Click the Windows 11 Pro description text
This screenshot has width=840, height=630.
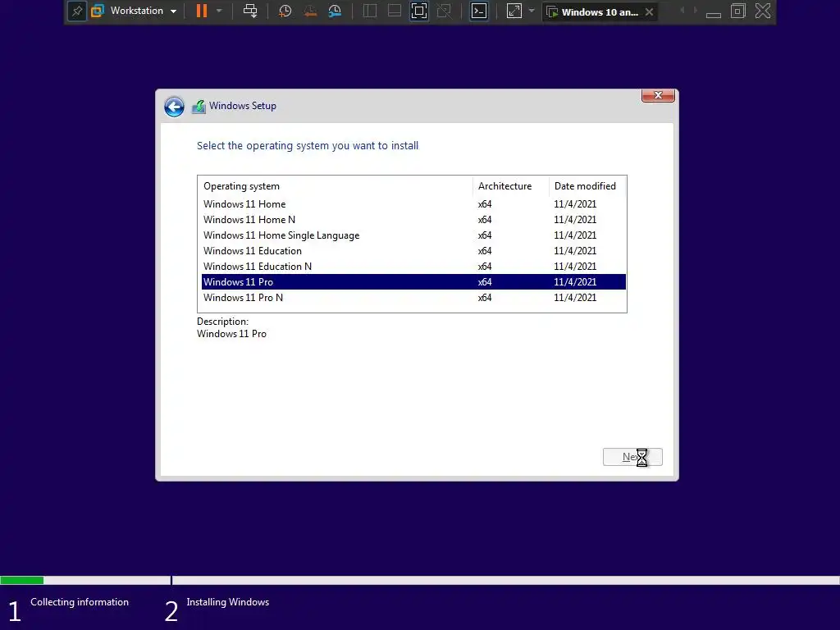231,334
